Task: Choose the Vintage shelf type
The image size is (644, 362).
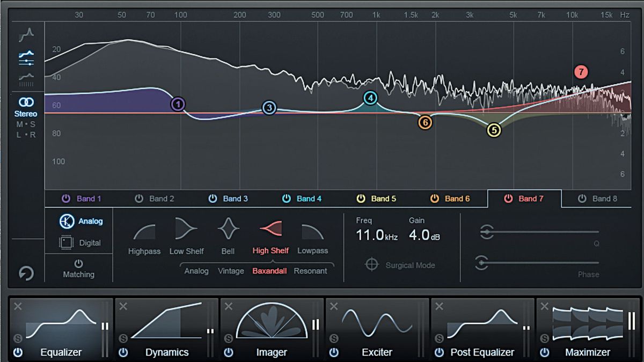Action: [x=231, y=271]
